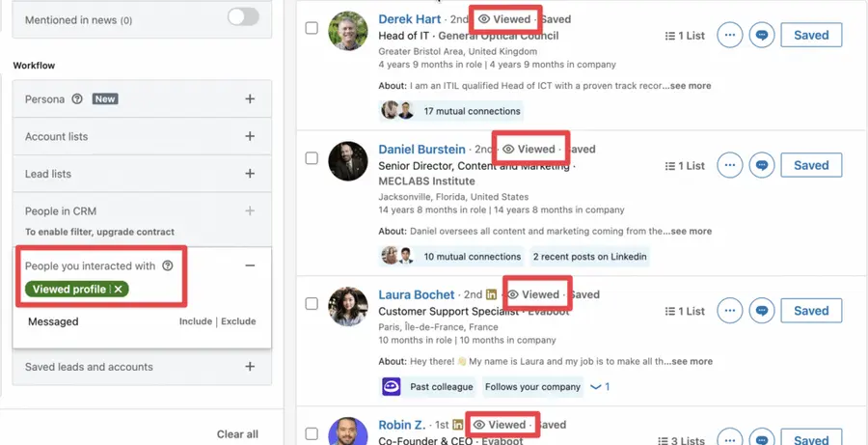Click Saved button for Laura Bochet
This screenshot has height=445, width=868.
(811, 311)
